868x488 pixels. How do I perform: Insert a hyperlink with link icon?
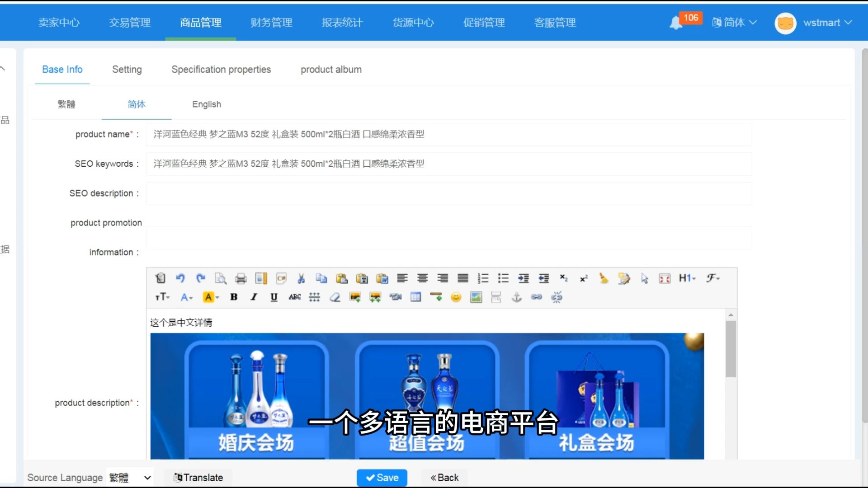point(537,297)
